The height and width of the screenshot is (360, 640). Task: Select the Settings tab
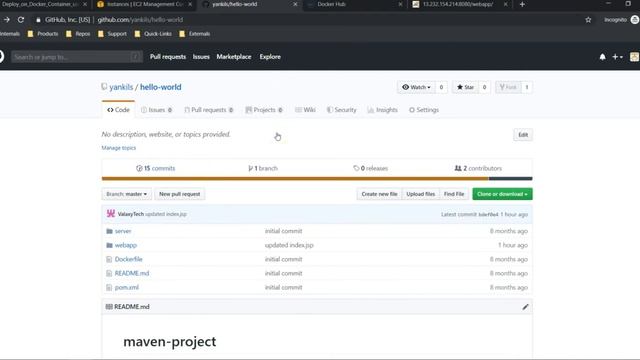pyautogui.click(x=424, y=110)
